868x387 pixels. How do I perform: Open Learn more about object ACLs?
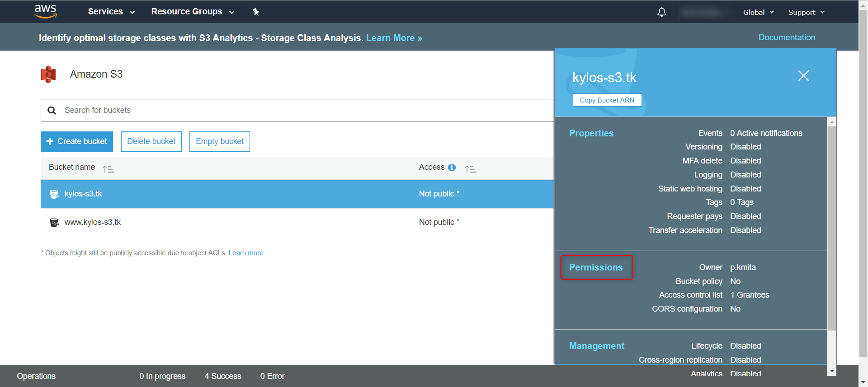(246, 253)
